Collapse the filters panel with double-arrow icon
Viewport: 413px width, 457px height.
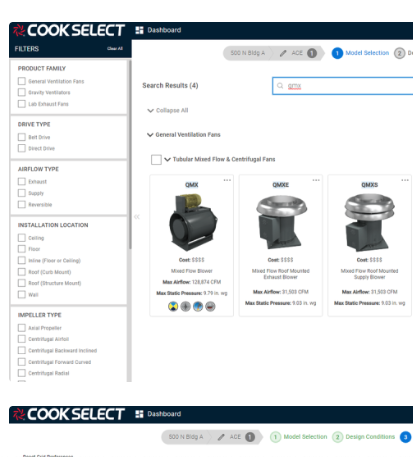point(137,217)
